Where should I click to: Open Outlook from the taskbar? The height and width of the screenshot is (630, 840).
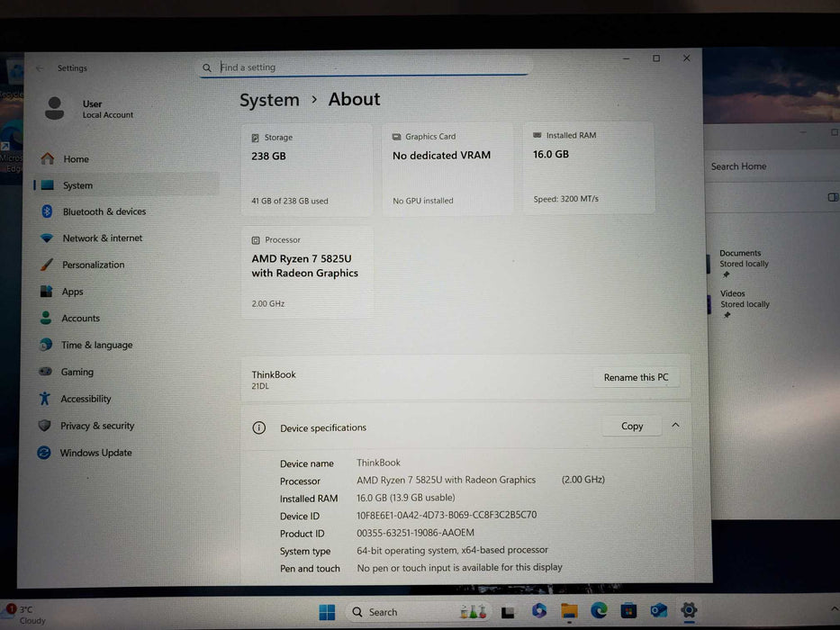660,611
